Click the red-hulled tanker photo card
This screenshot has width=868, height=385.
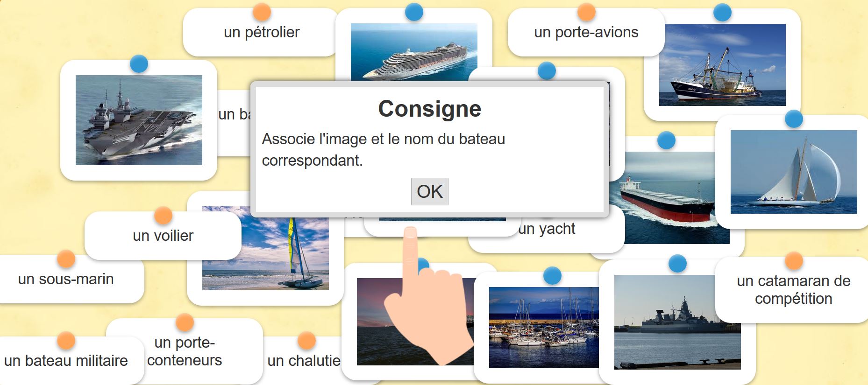[x=669, y=198]
